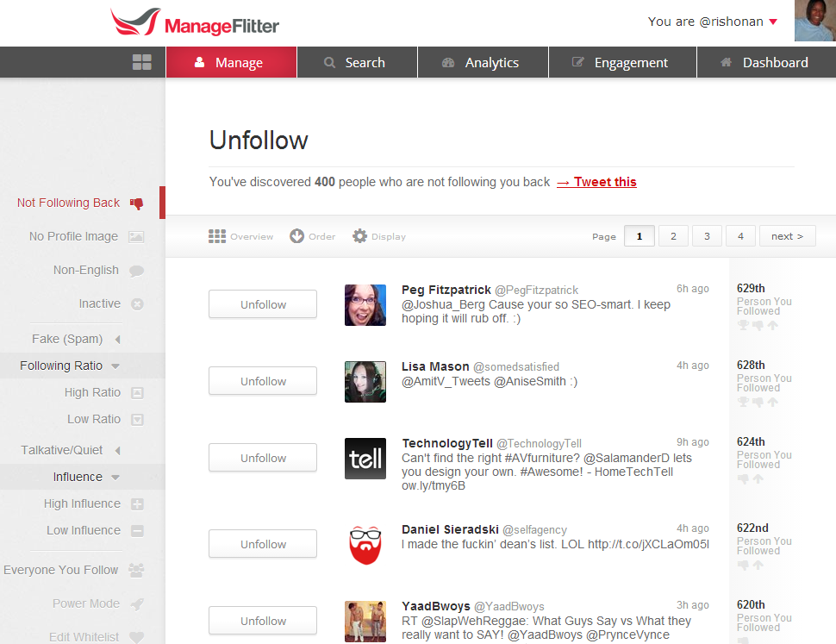The width and height of the screenshot is (836, 644).
Task: Select Low Influence filter
Action: tap(84, 530)
